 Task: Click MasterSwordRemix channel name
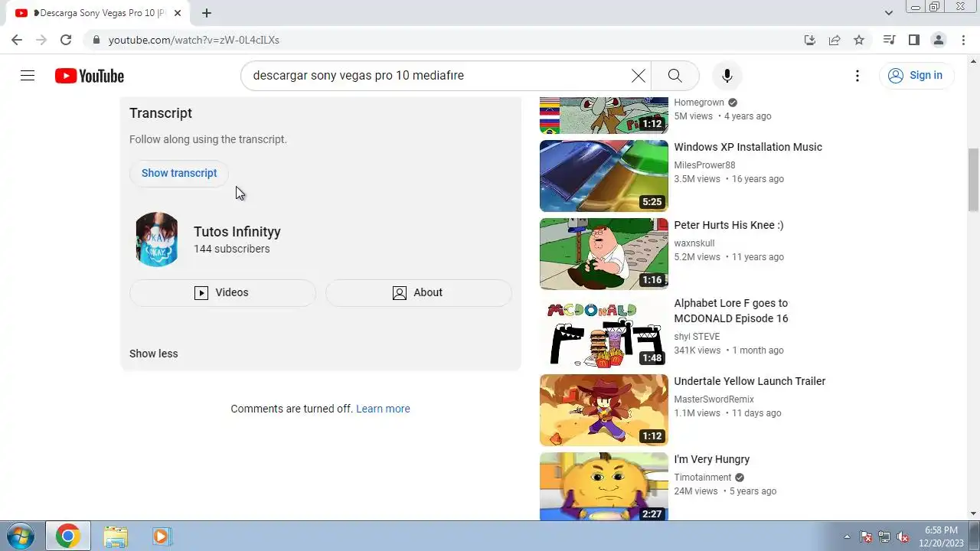[x=714, y=399]
